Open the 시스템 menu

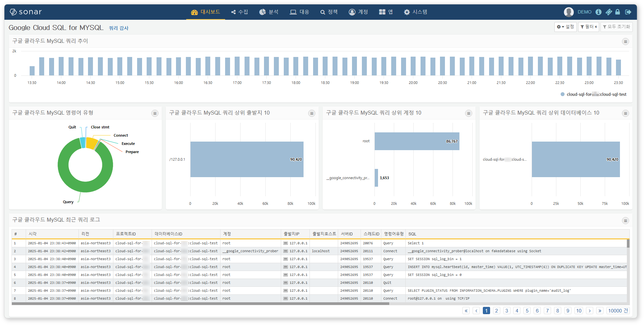click(416, 12)
